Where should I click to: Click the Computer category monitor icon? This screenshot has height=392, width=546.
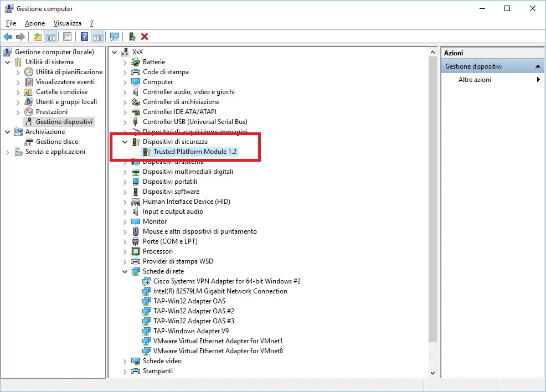pos(136,82)
